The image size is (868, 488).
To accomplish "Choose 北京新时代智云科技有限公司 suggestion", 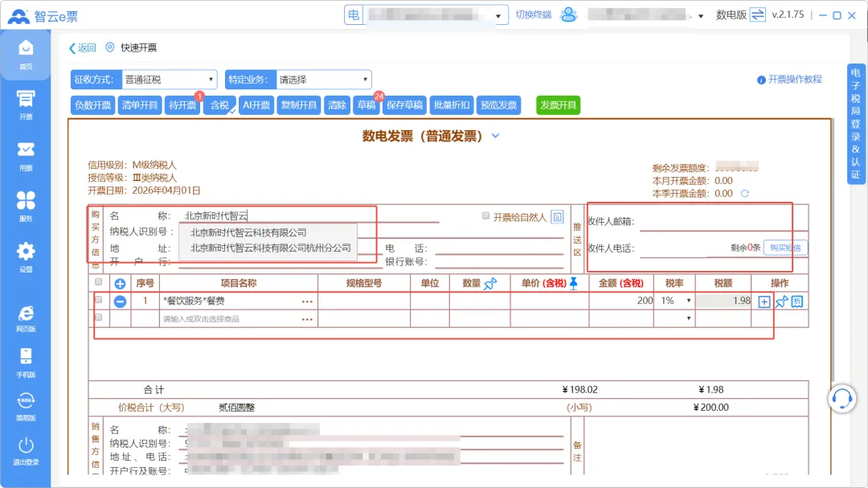I will click(248, 232).
